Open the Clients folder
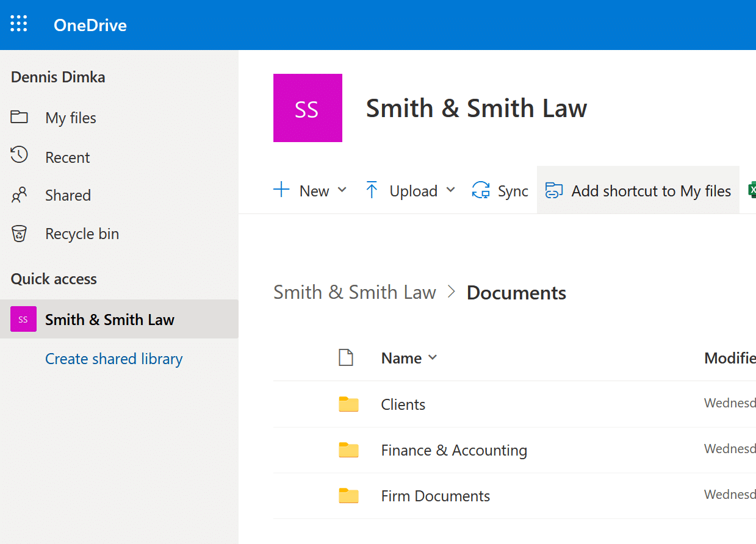Image resolution: width=756 pixels, height=544 pixels. pyautogui.click(x=403, y=404)
